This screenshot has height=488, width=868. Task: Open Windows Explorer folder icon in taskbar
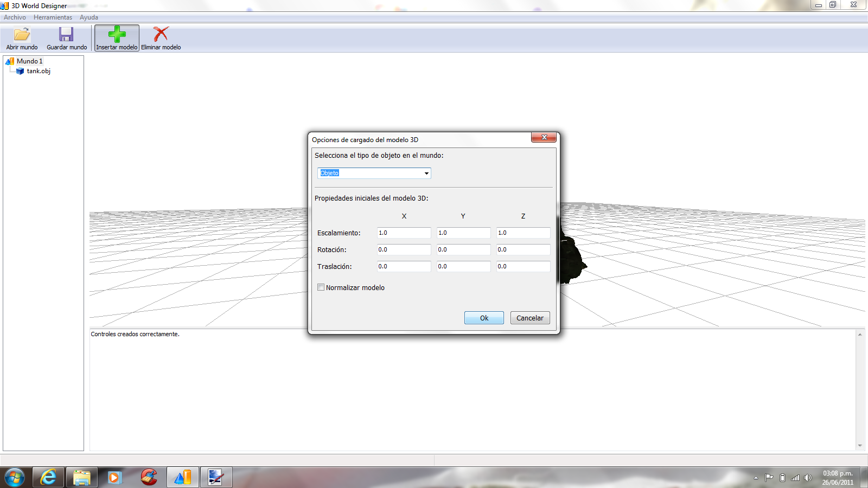click(x=82, y=478)
